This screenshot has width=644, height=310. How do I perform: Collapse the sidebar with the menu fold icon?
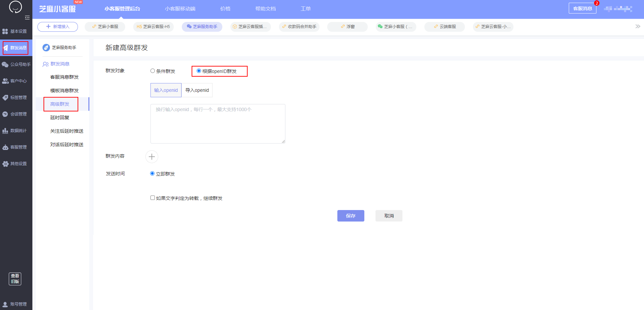coord(27,18)
